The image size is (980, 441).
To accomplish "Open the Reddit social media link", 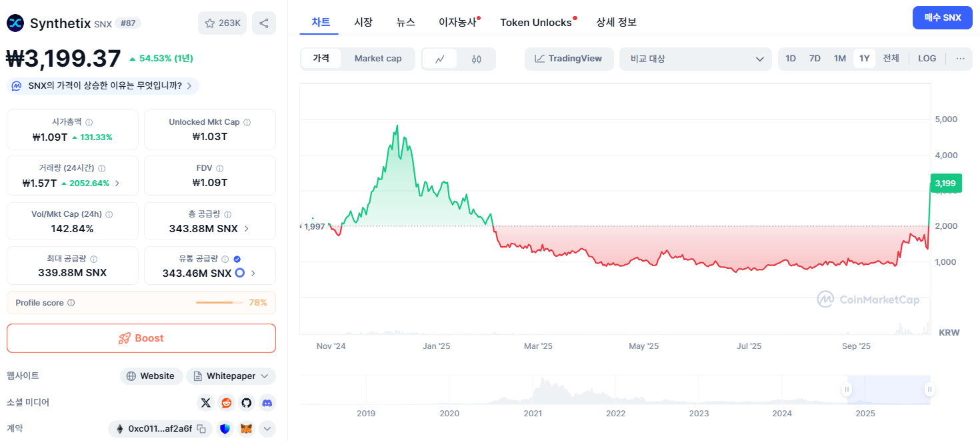I will pos(226,403).
